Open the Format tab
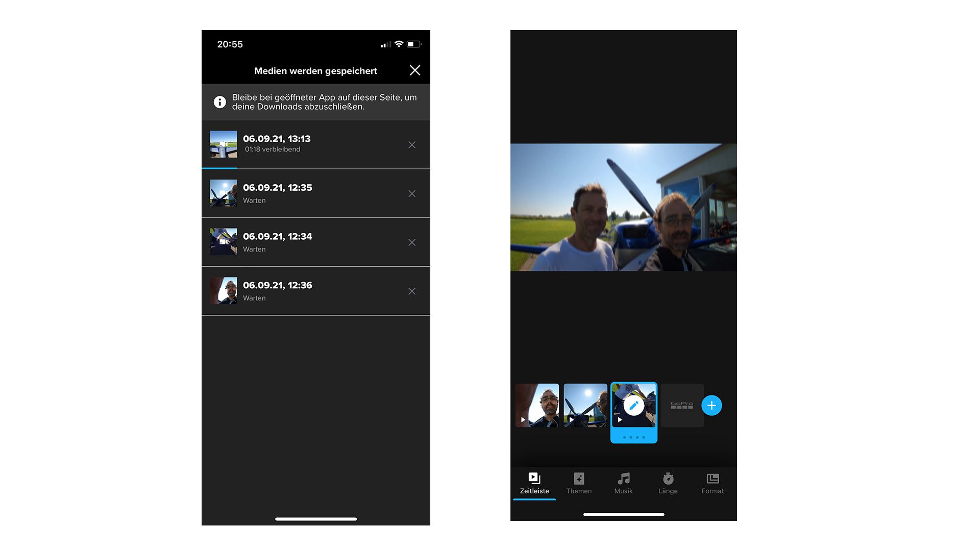 tap(713, 483)
